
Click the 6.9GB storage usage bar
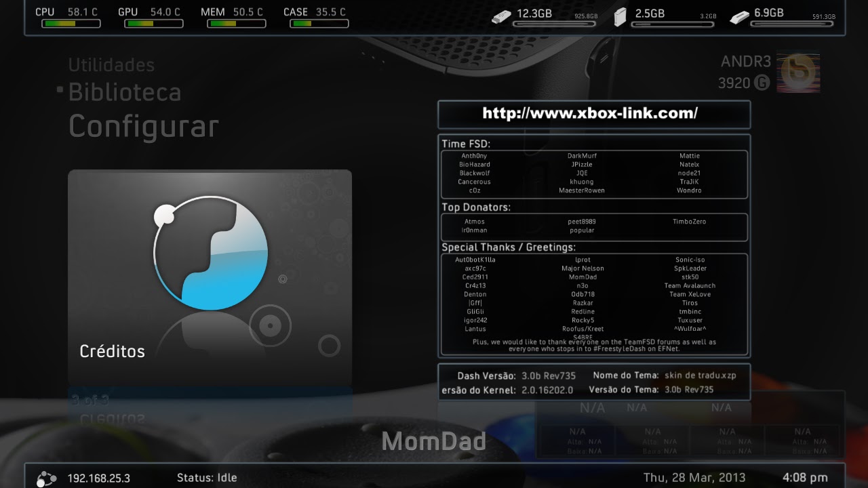[x=793, y=24]
